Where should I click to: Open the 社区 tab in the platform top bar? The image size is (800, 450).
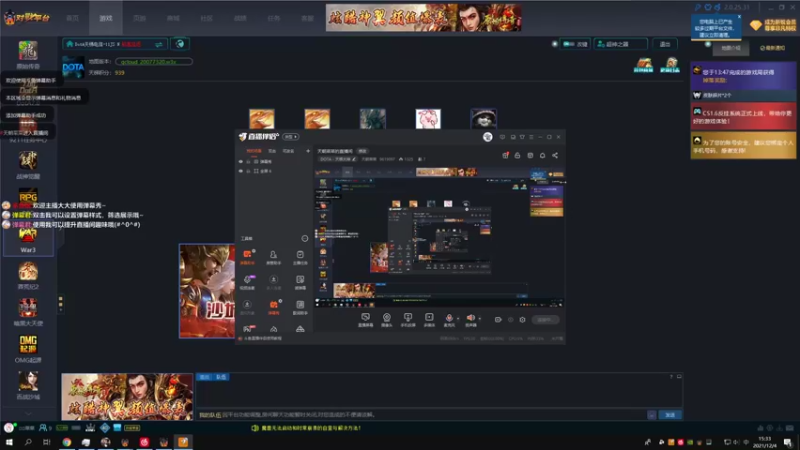coord(207,18)
